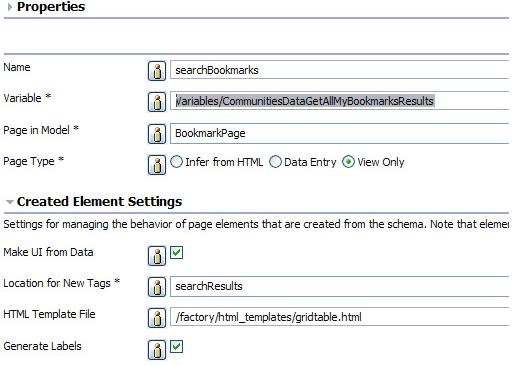Click into the Name field containing searchBookmarks
Screen dimensions: 525x365
pyautogui.click(x=340, y=70)
